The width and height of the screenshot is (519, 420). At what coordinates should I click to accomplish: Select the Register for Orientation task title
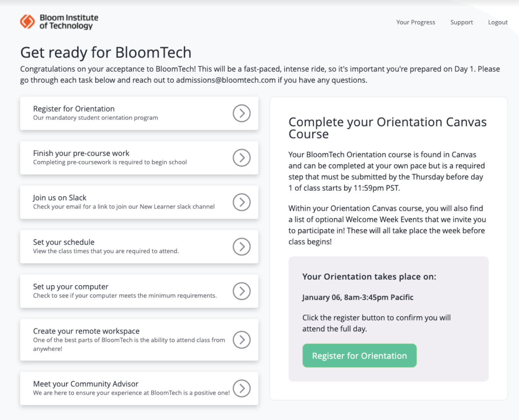click(74, 109)
